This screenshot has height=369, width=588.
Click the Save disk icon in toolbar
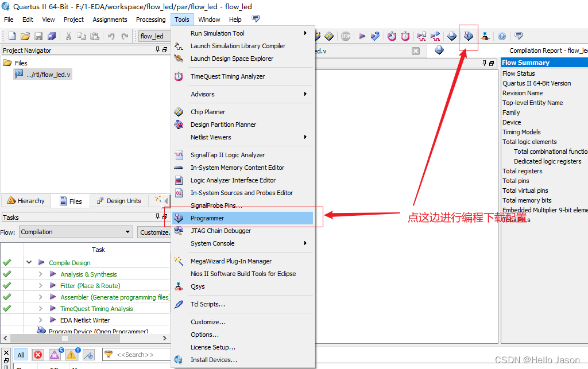click(38, 36)
